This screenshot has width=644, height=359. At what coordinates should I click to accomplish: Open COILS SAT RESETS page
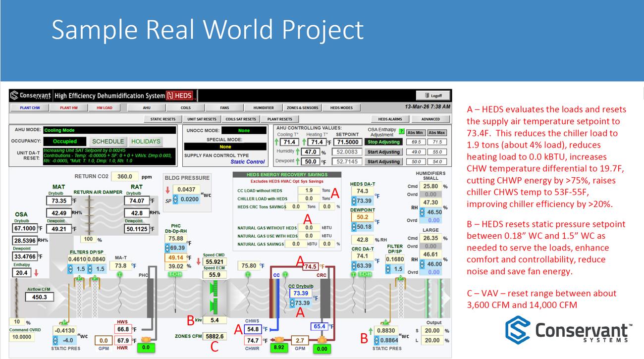click(x=241, y=119)
